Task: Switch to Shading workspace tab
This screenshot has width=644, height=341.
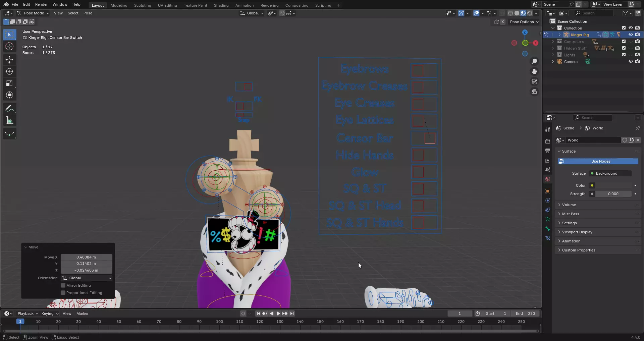Action: (x=221, y=5)
